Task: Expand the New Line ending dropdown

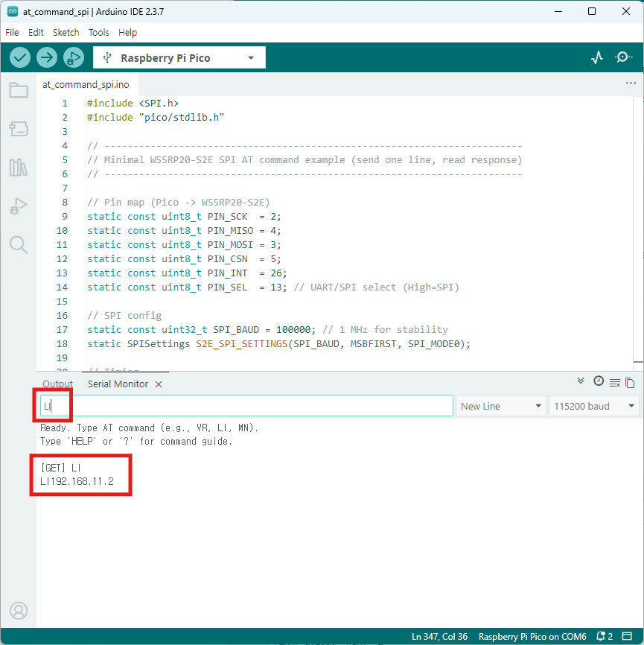Action: [x=501, y=406]
